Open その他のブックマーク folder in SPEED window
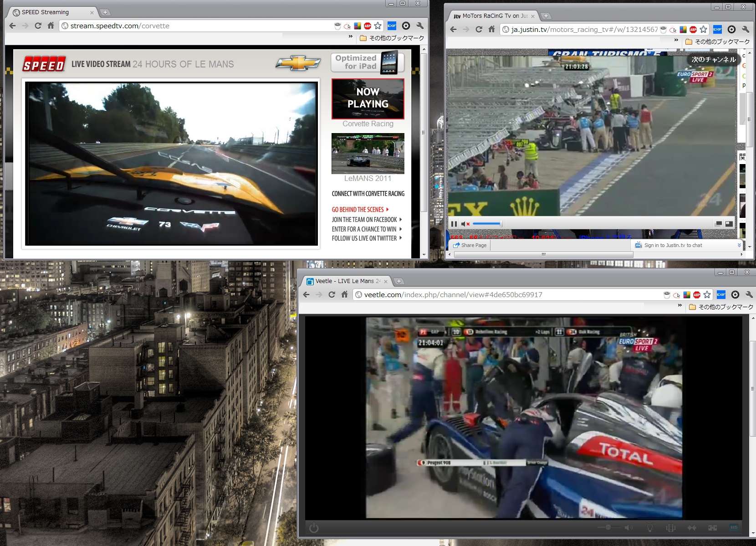 392,38
